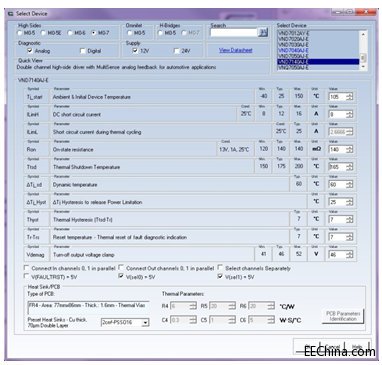Choose the H-Bridges M0-5 radio option
Image resolution: width=382 pixels, height=365 pixels.
(x=160, y=33)
